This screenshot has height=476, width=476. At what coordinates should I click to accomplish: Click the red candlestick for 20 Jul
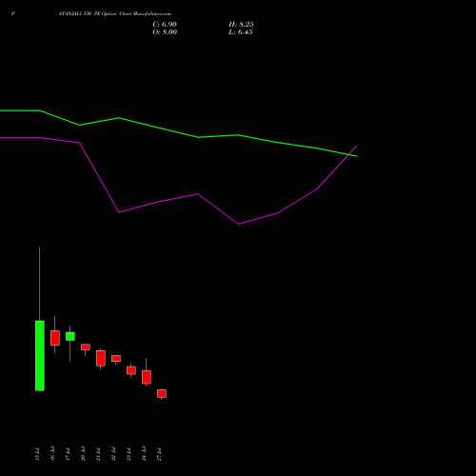86,347
